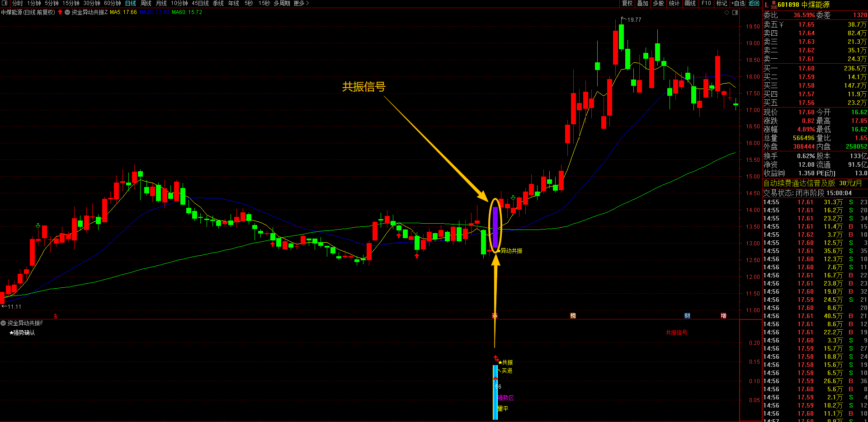Click 返回 to go back
The height and width of the screenshot is (422, 868).
[x=754, y=3]
